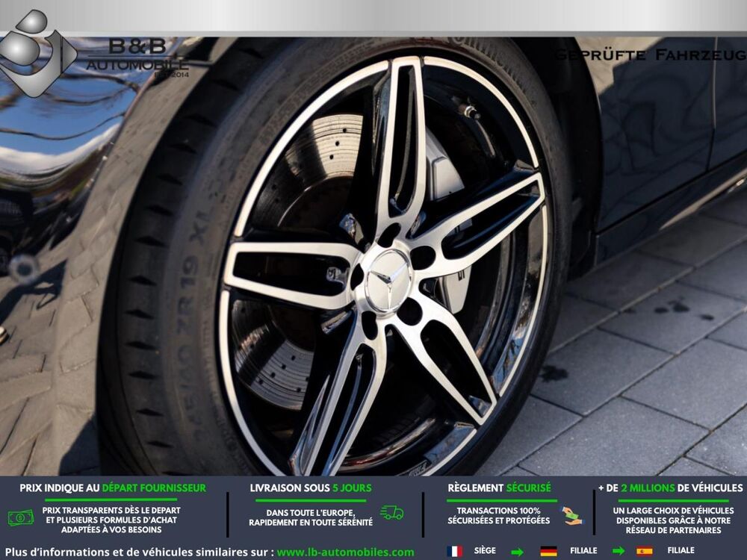Click 'Geprüfte Fahrzeug' text at top right

(651, 55)
